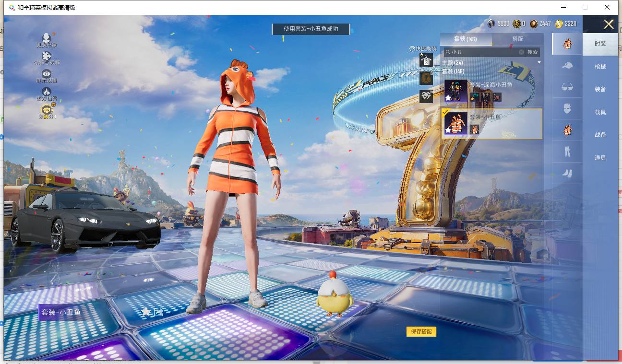Image resolution: width=622 pixels, height=364 pixels.
Task: Select the pants category icon
Action: tap(567, 152)
